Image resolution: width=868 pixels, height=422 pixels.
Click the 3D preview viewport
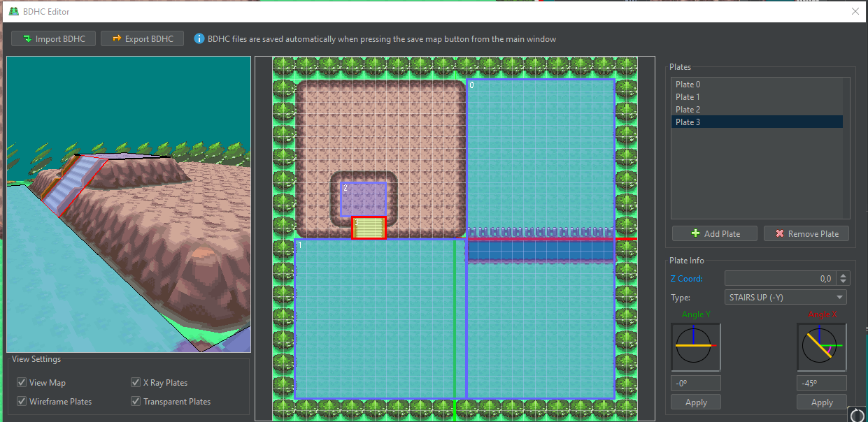[129, 204]
